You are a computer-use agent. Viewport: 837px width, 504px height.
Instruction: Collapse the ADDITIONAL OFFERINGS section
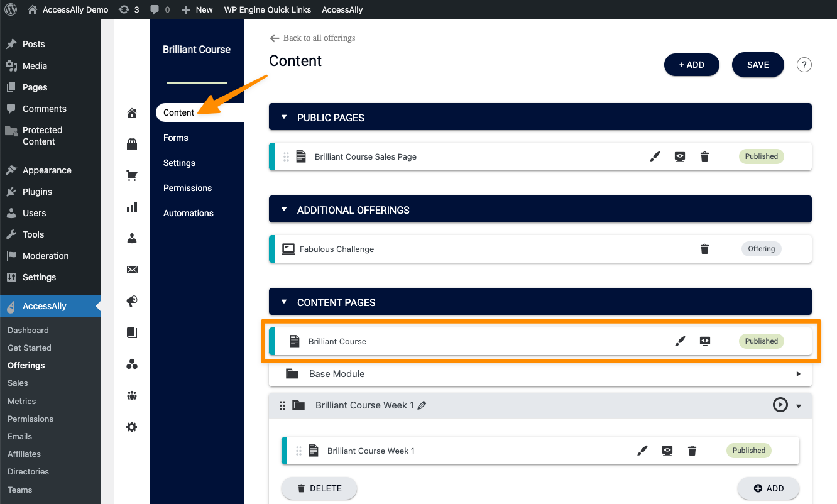[x=284, y=210]
